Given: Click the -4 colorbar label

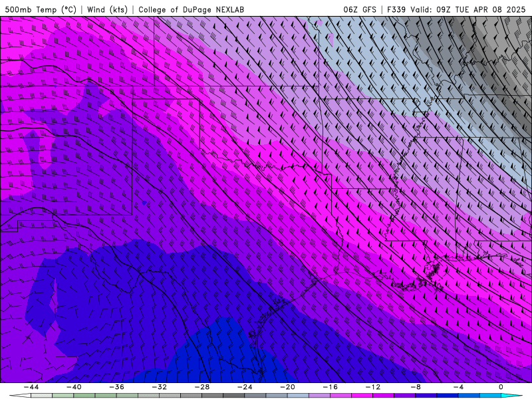Looking at the screenshot, I should coord(458,387).
